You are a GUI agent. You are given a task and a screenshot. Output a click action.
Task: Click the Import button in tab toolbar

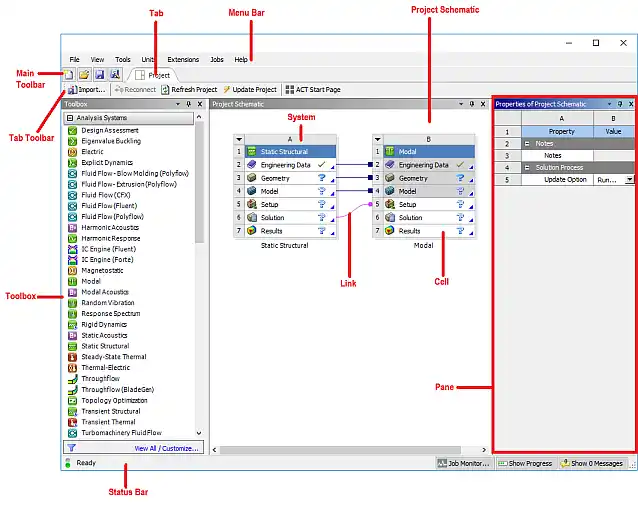[x=86, y=90]
